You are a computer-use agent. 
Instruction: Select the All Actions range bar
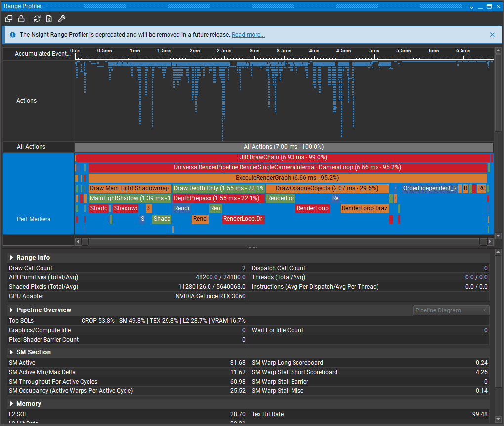point(284,147)
